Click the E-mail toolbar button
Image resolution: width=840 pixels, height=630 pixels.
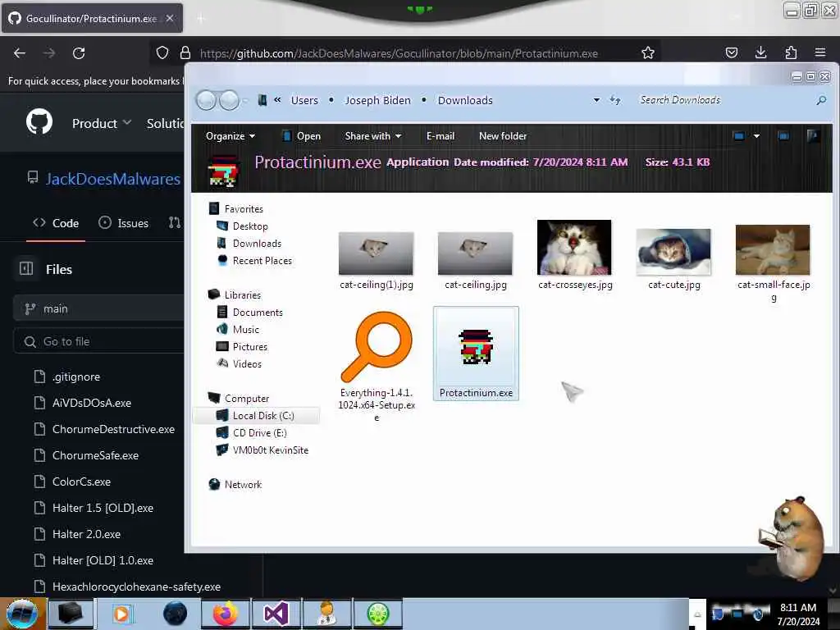441,136
